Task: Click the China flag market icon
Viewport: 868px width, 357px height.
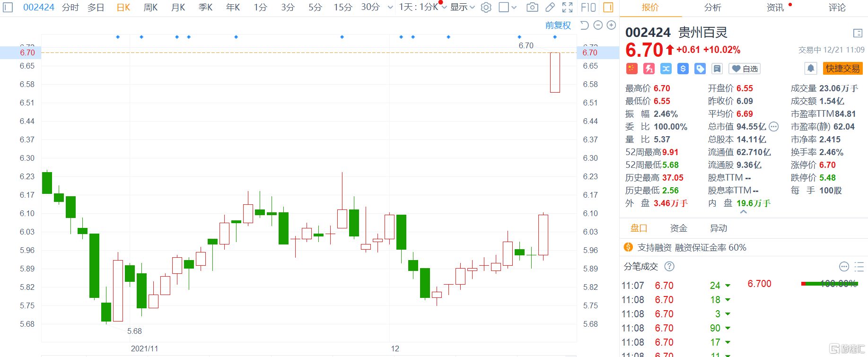Action: pyautogui.click(x=631, y=69)
